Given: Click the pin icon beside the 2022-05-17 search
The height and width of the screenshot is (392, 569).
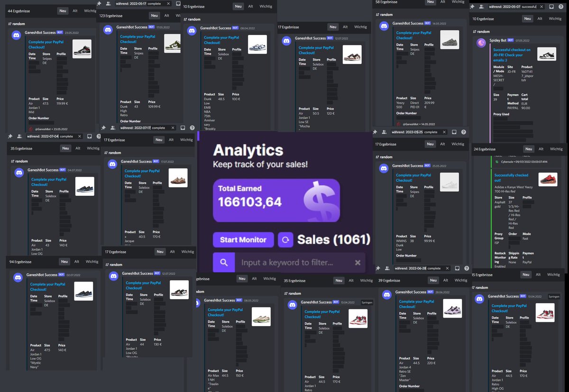Looking at the screenshot, I should (99, 3).
